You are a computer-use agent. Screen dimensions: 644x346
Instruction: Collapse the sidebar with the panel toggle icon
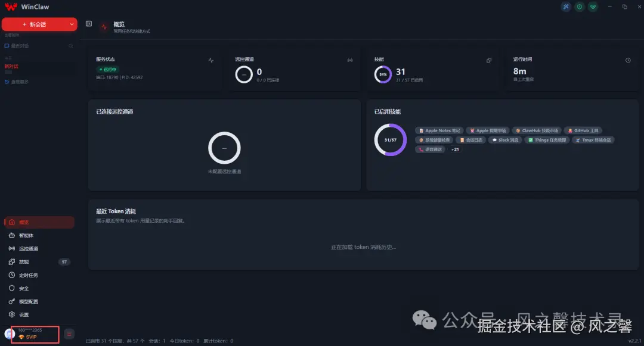click(89, 24)
